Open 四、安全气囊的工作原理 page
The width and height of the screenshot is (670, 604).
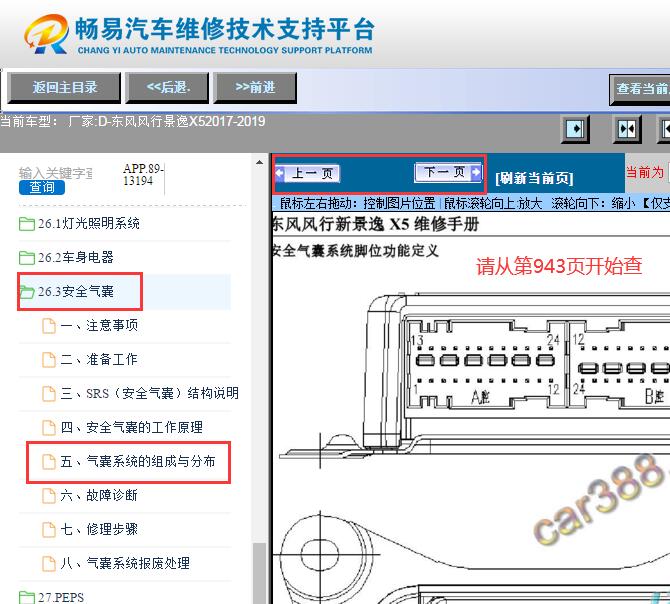[x=132, y=427]
